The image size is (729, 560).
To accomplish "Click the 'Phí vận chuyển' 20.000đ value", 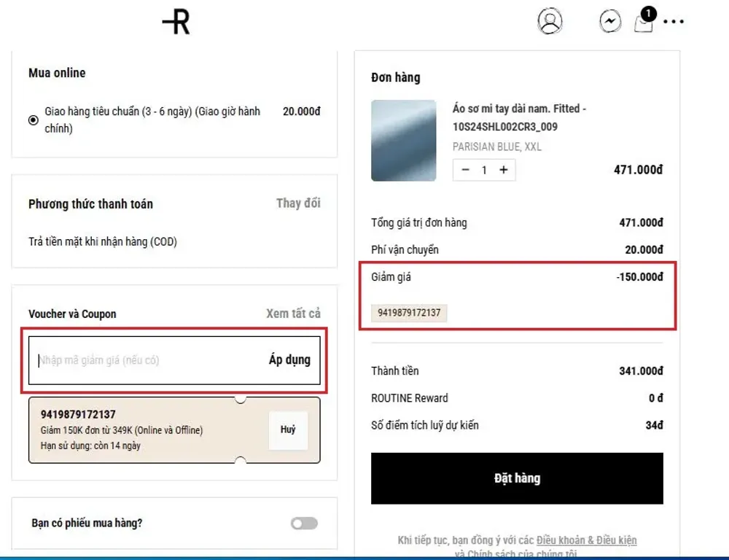I will pos(644,250).
